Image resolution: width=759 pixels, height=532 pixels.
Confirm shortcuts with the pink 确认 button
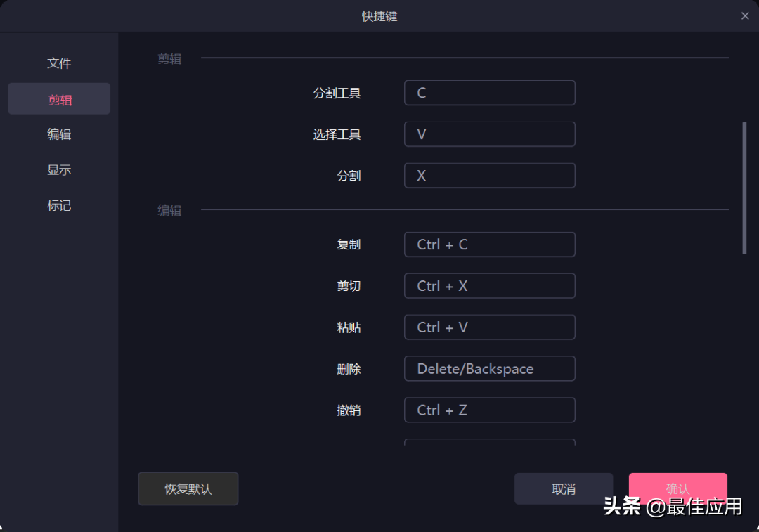(x=677, y=488)
